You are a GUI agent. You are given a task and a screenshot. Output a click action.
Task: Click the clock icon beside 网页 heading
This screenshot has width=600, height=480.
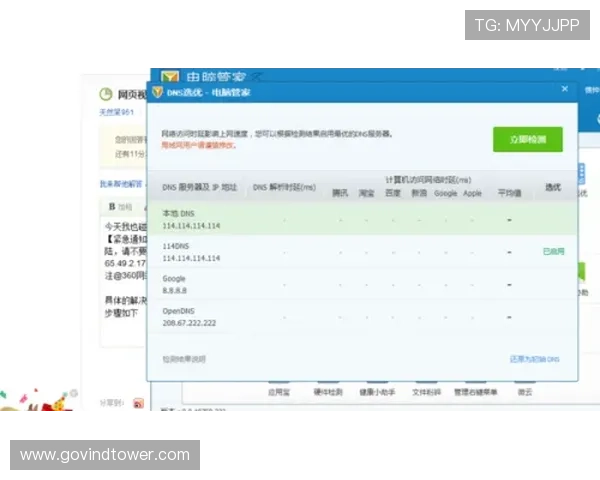pyautogui.click(x=106, y=94)
